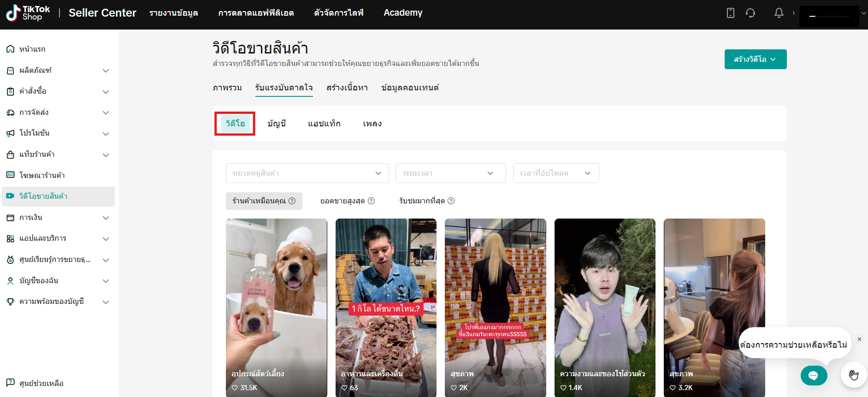
Task: Expand the บัญชีของฉัน sidebar menu
Action: 106,281
